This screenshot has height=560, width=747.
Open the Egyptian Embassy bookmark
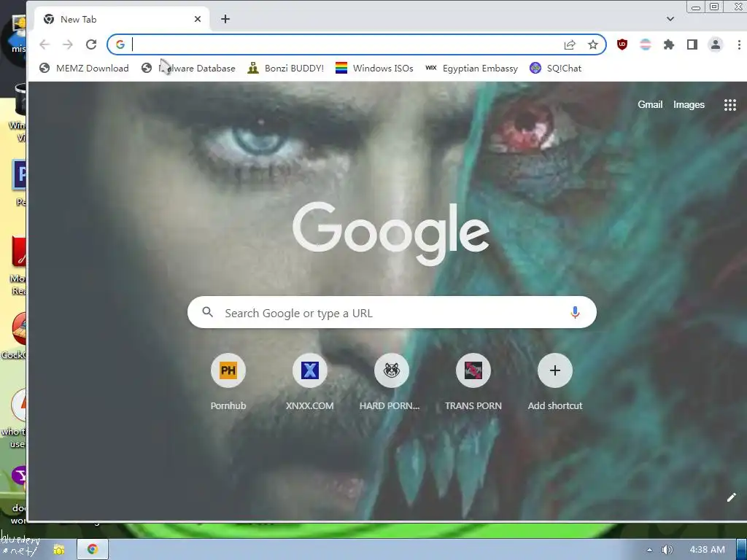[x=471, y=68]
